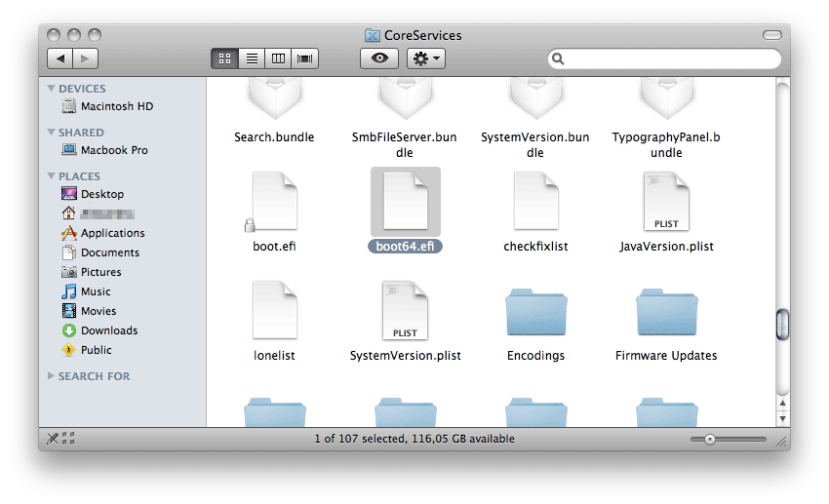Select the boot64.efi file icon
This screenshot has height=504, width=829.
pos(405,201)
